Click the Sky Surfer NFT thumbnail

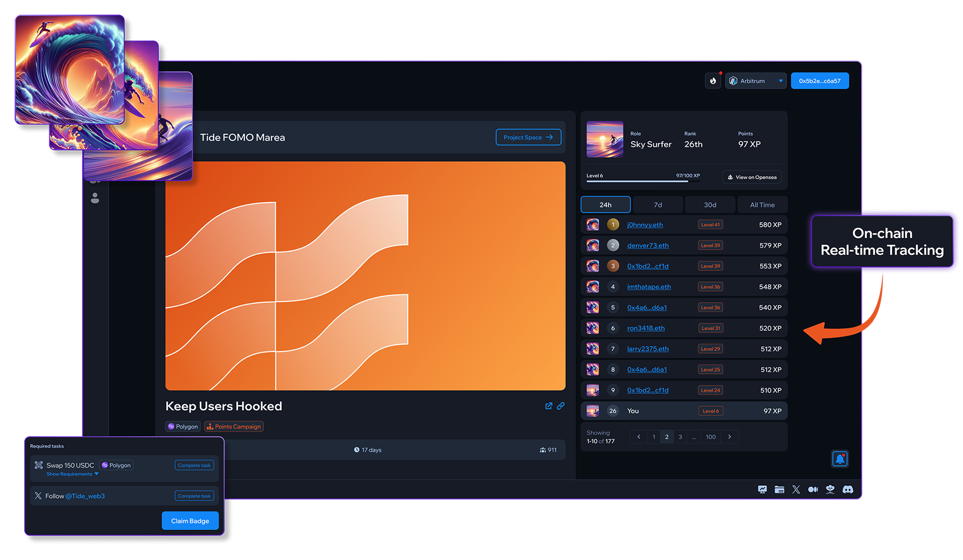pos(605,139)
